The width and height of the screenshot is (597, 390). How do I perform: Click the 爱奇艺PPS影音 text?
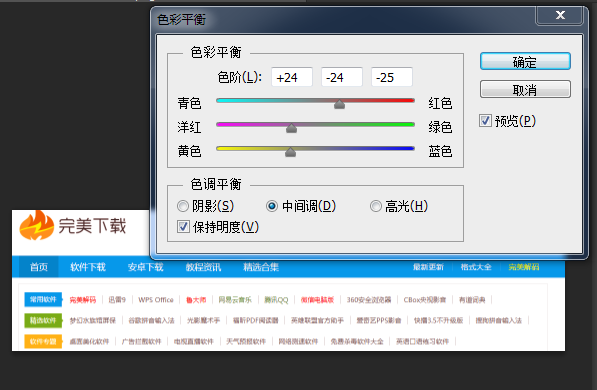point(379,320)
